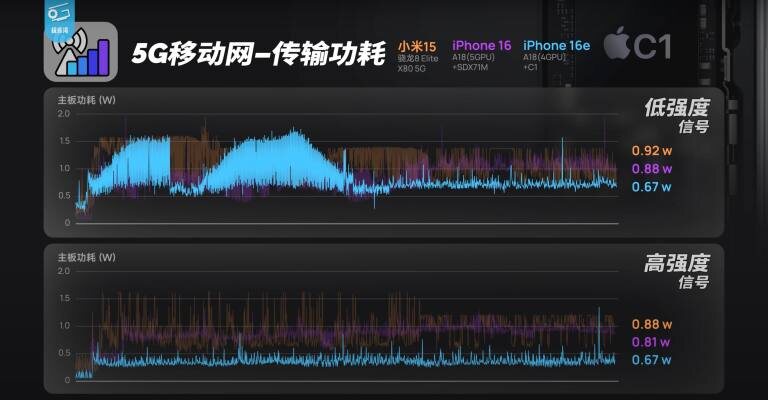Click "主板功耗 (W)" label in low-signal chart
Viewport: 768px width, 400px height.
pos(87,100)
